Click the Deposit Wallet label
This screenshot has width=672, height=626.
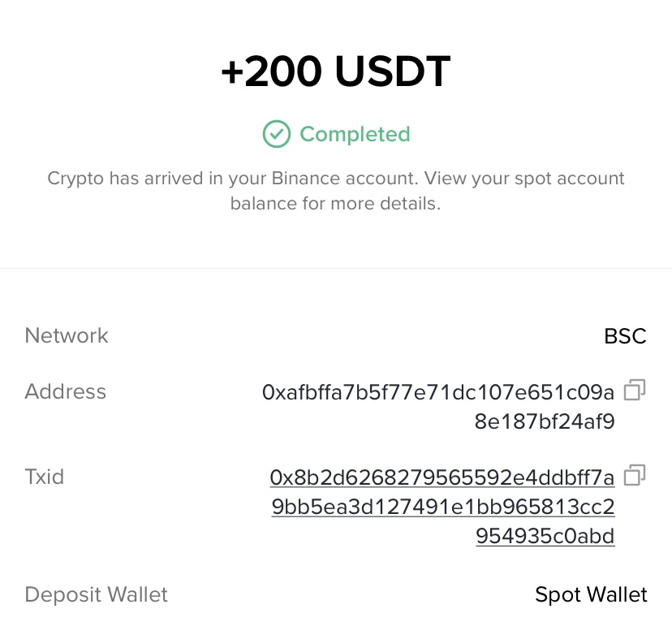tap(97, 594)
